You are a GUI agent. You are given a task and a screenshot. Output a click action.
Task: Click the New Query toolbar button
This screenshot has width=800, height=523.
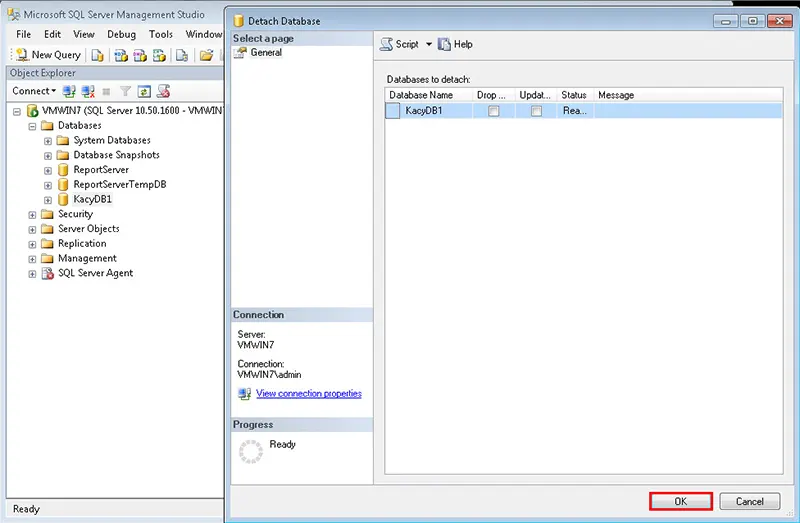pos(48,55)
